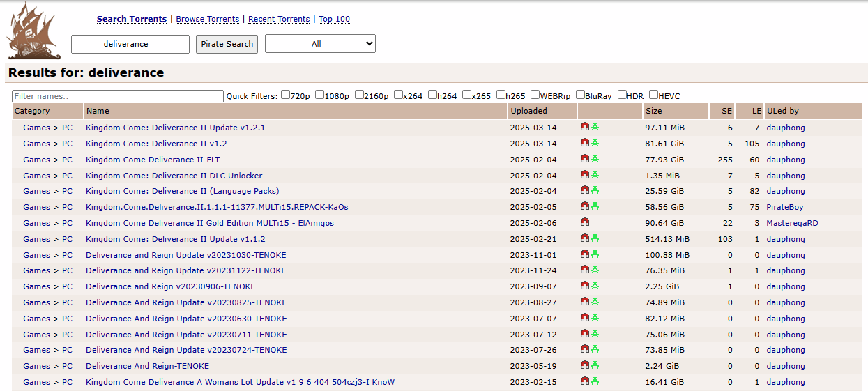Check the BluRay filter box

pyautogui.click(x=580, y=95)
